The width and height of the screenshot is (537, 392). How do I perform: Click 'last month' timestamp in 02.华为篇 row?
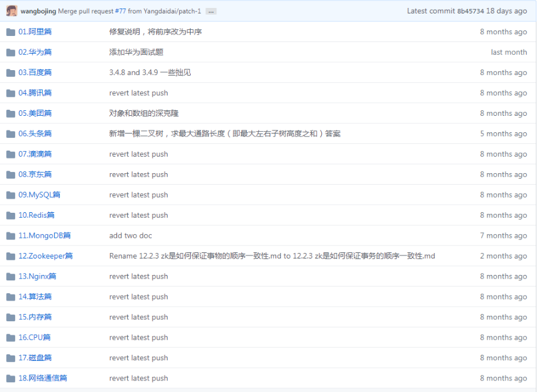click(x=509, y=52)
